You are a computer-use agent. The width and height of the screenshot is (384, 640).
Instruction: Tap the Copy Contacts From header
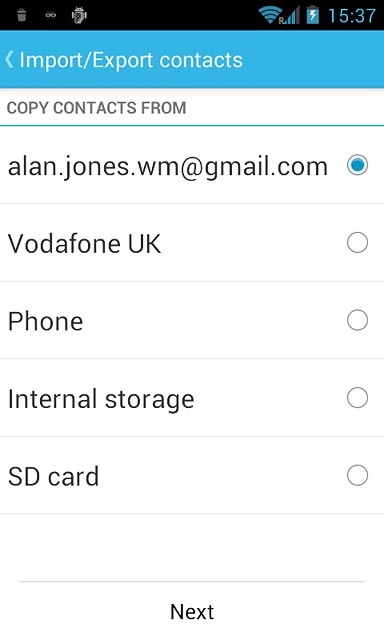[x=97, y=108]
